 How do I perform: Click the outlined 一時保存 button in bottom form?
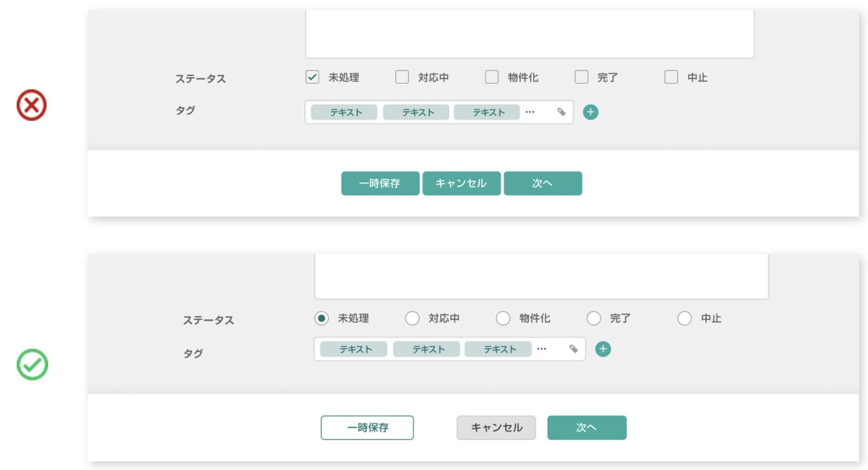click(367, 427)
